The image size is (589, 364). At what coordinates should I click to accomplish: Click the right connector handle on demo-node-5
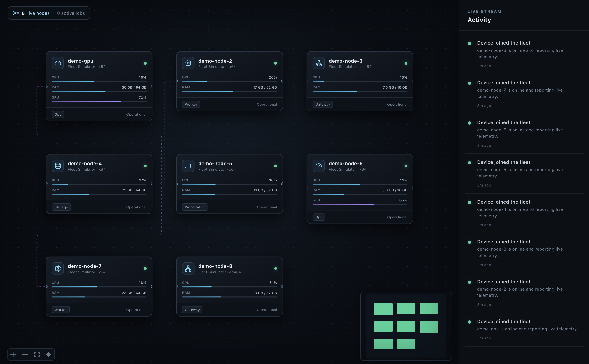click(282, 184)
